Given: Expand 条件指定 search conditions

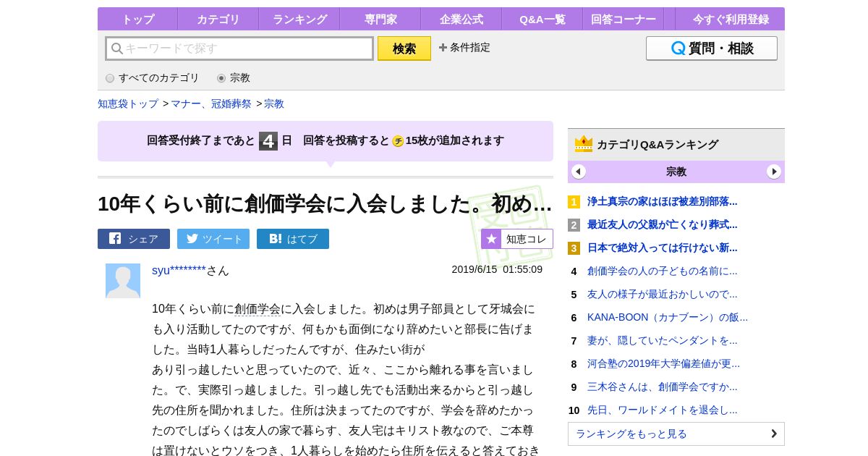Looking at the screenshot, I should tap(464, 47).
